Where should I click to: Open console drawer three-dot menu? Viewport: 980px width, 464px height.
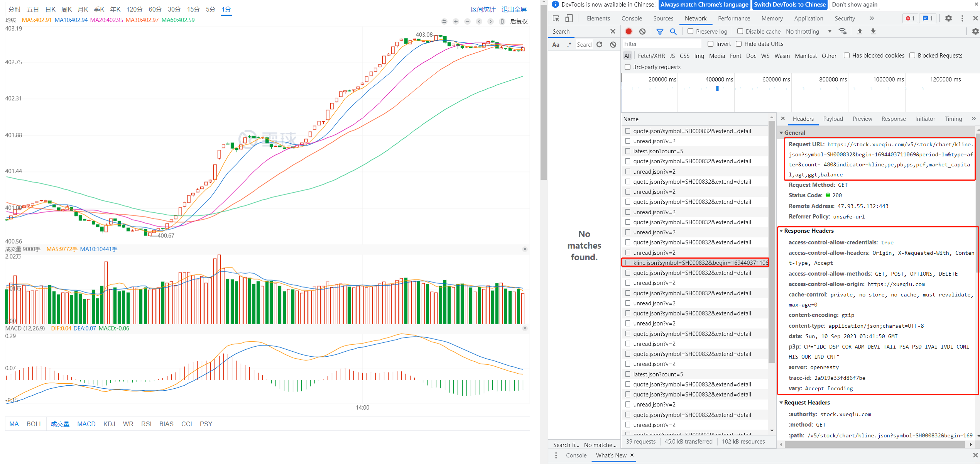coord(556,456)
